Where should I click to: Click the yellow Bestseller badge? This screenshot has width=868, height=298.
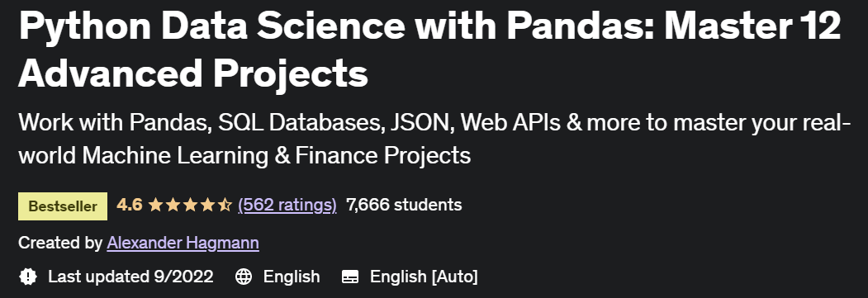tap(63, 206)
